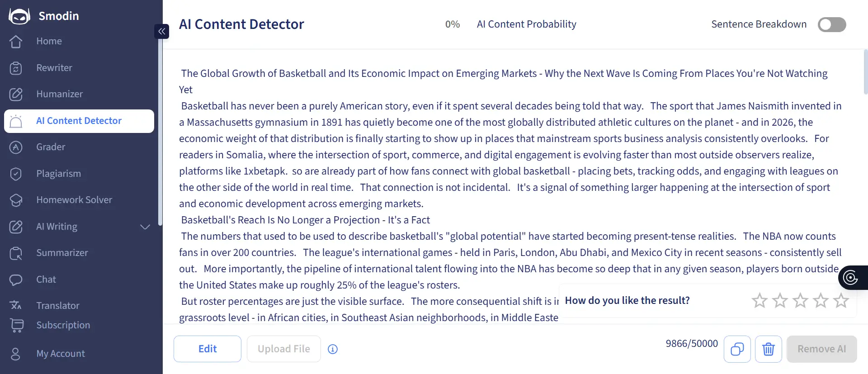Select the Homework Solver icon
868x374 pixels.
[x=16, y=200]
